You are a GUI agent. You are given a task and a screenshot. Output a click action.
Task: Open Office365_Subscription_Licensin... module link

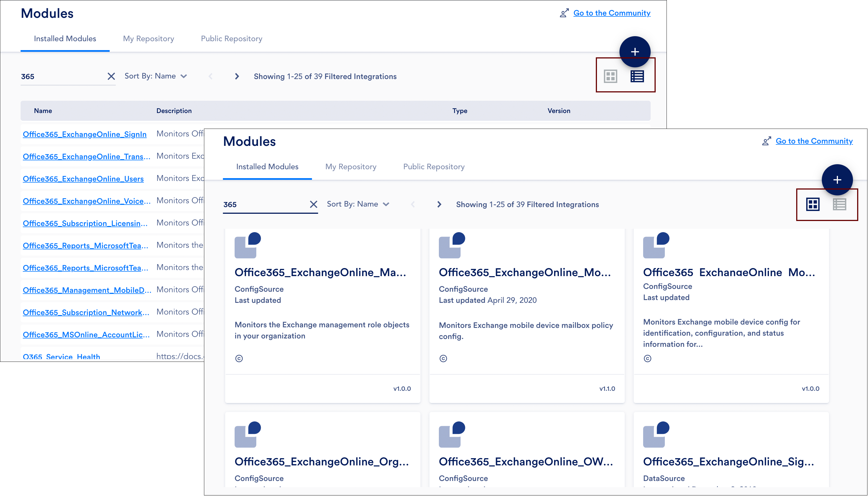85,223
